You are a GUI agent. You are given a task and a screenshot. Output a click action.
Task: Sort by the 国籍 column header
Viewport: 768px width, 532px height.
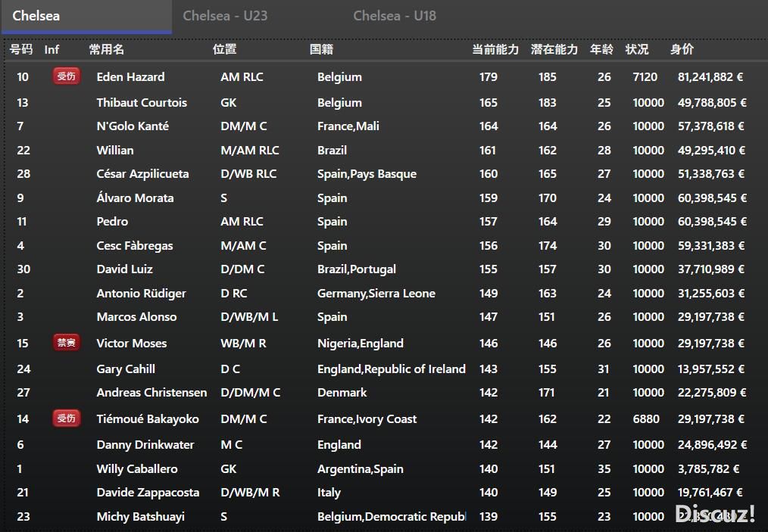pyautogui.click(x=321, y=49)
